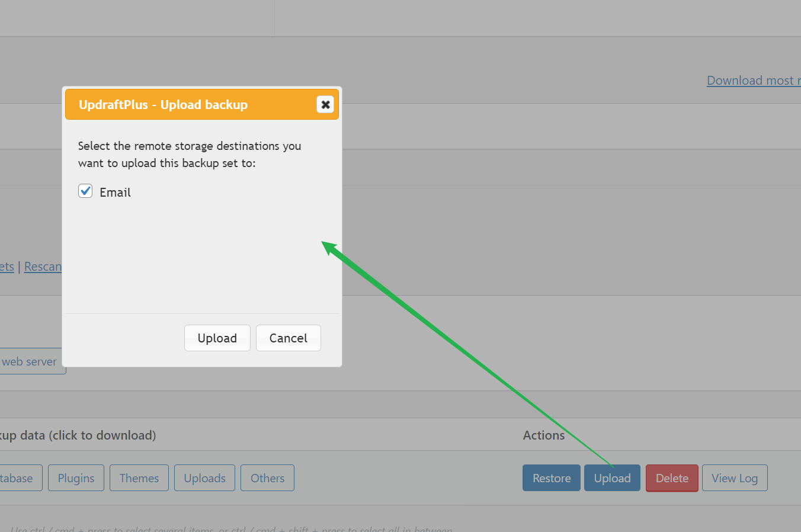
Task: Click the '(click to download)' header text
Action: [x=102, y=435]
